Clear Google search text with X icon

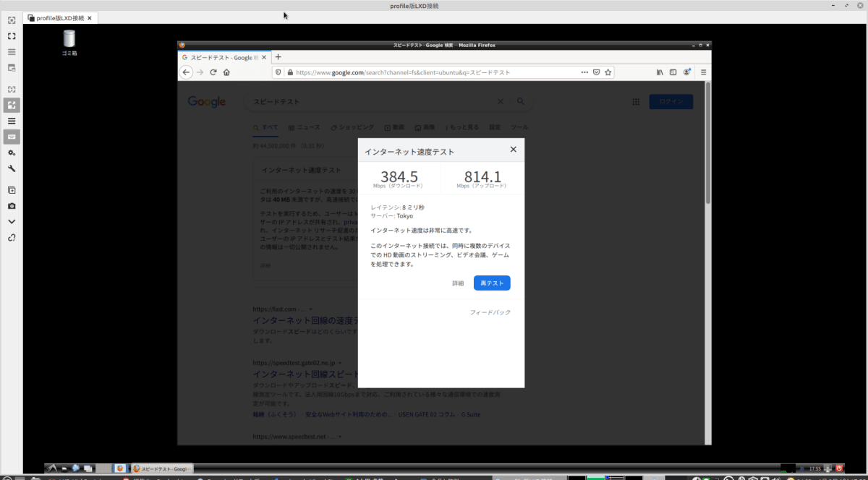pyautogui.click(x=501, y=102)
